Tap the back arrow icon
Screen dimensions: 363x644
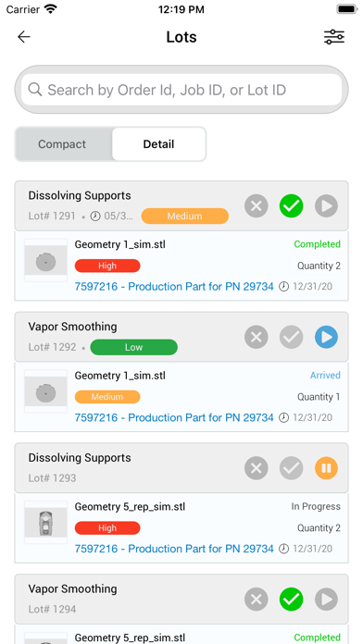[24, 37]
